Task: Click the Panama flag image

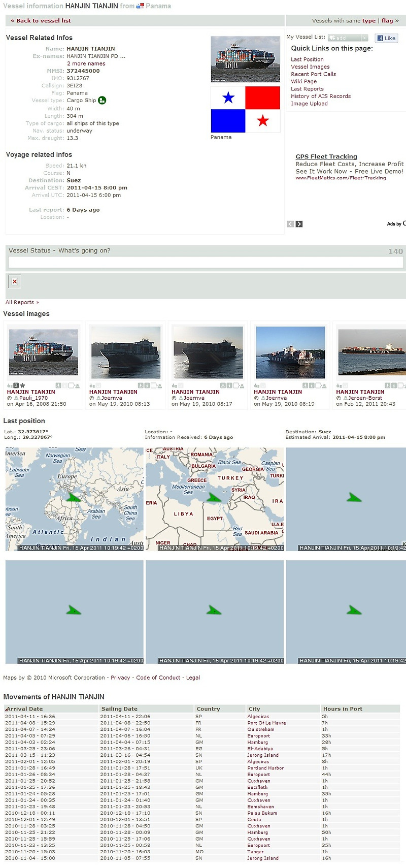Action: point(245,110)
